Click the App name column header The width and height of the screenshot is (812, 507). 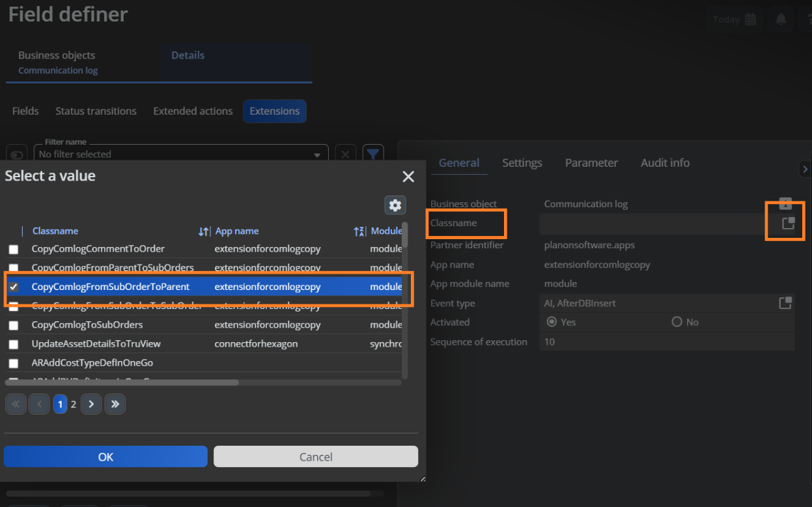click(x=237, y=231)
